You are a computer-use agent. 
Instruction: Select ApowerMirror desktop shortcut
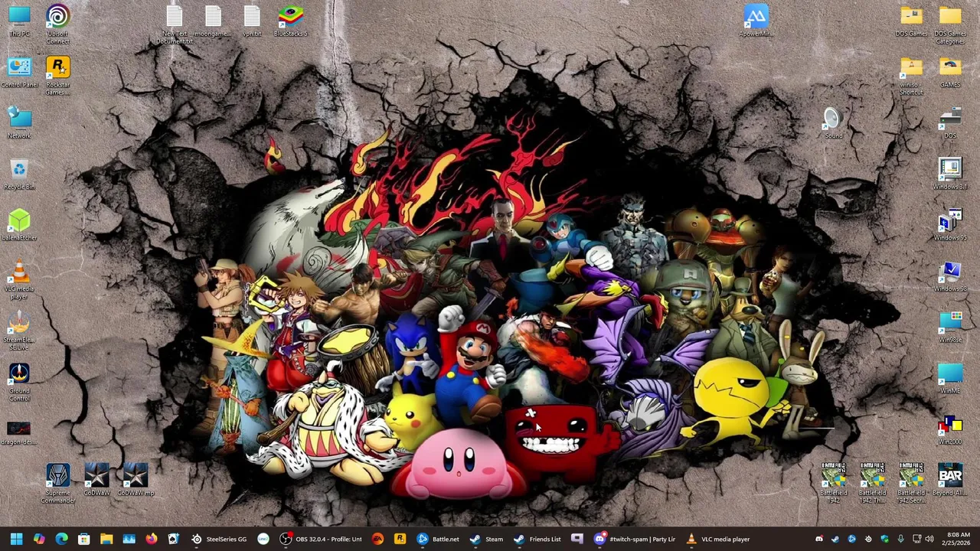coord(756,21)
